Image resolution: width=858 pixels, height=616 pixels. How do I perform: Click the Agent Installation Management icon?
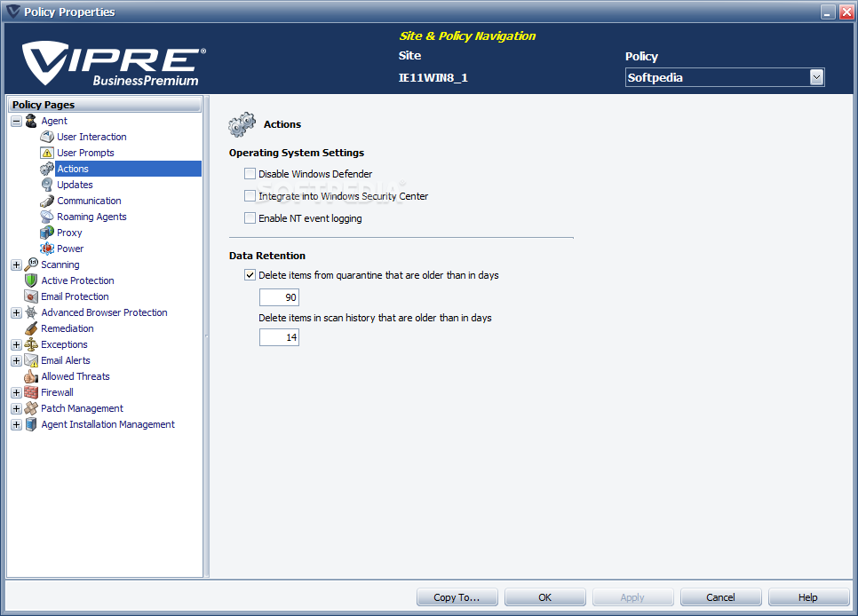(x=31, y=424)
